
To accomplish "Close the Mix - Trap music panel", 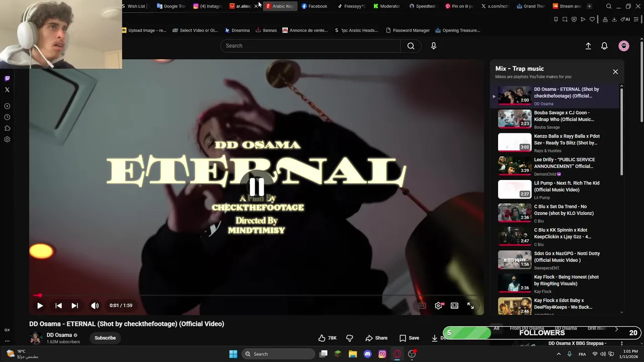I will point(615,72).
